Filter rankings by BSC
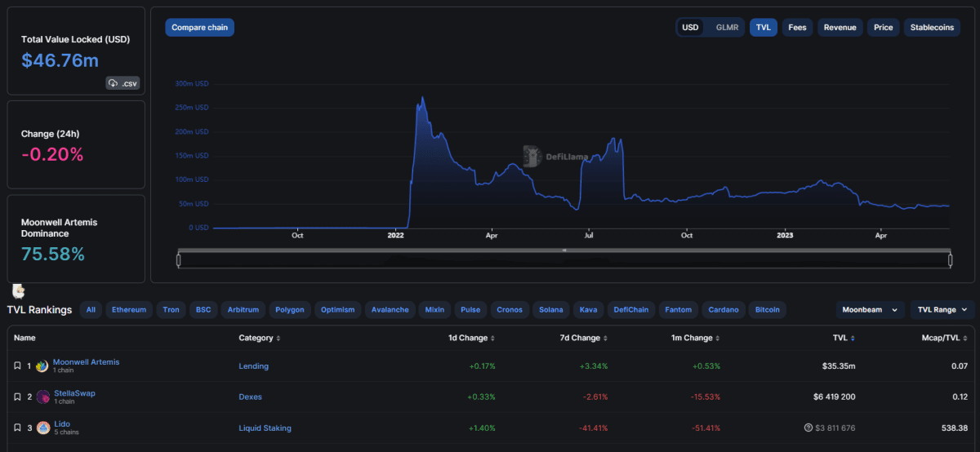Screen dimensions: 980x452 203,310
